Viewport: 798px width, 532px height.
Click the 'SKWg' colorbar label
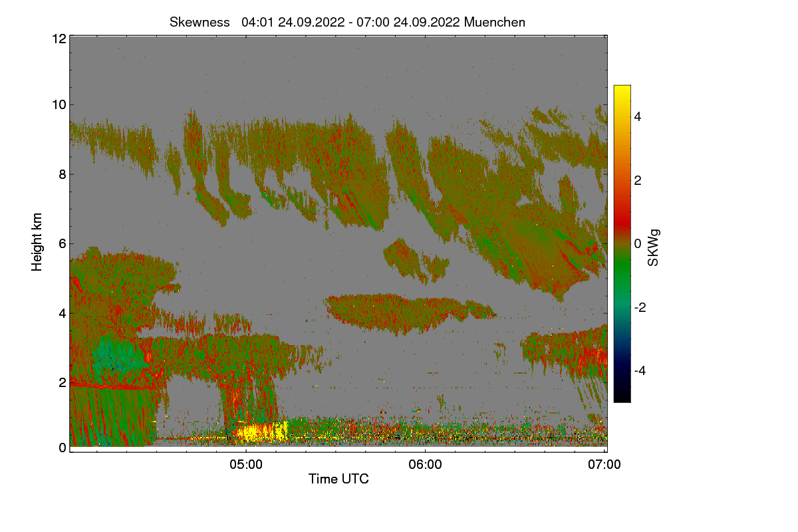(654, 247)
